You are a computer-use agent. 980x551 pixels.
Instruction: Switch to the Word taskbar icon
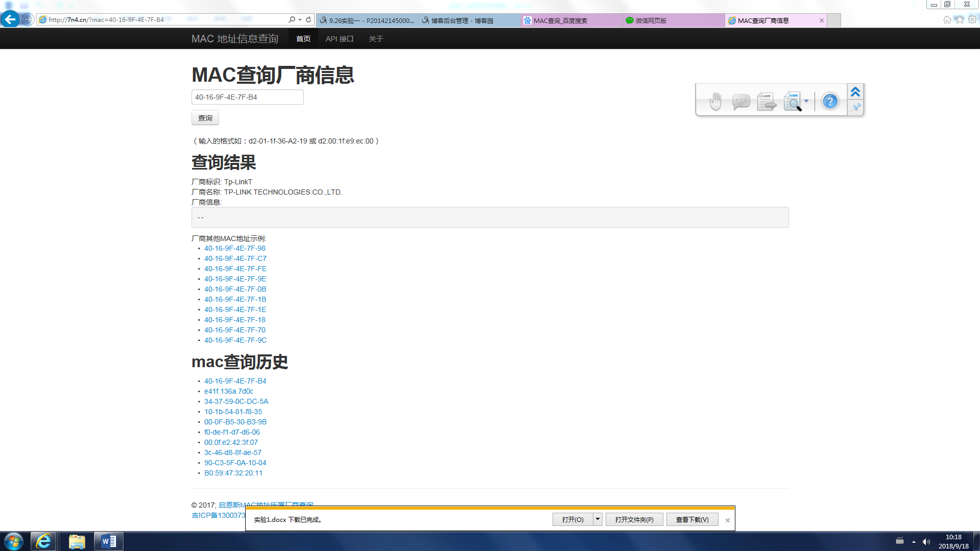coord(109,541)
